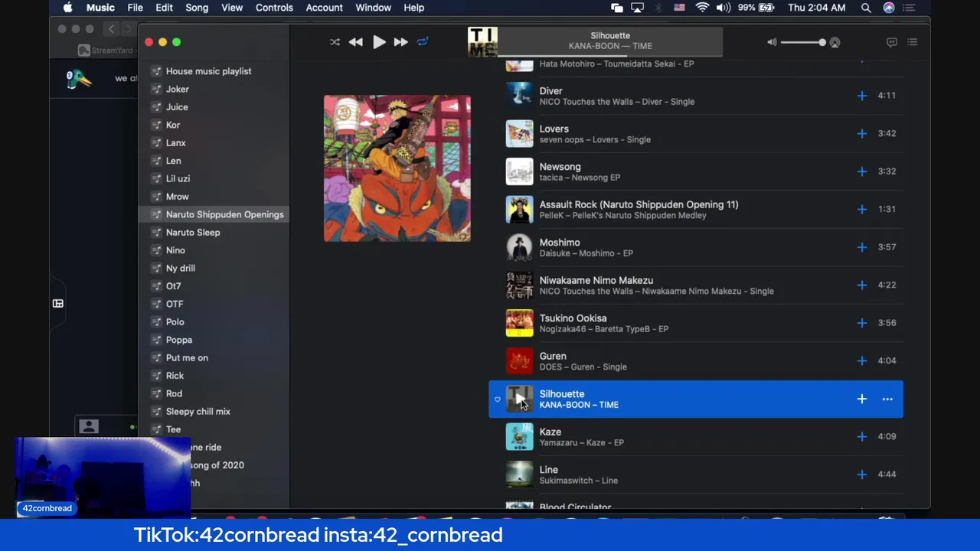Open the View menu
Viewport: 980px width, 551px height.
coord(232,8)
